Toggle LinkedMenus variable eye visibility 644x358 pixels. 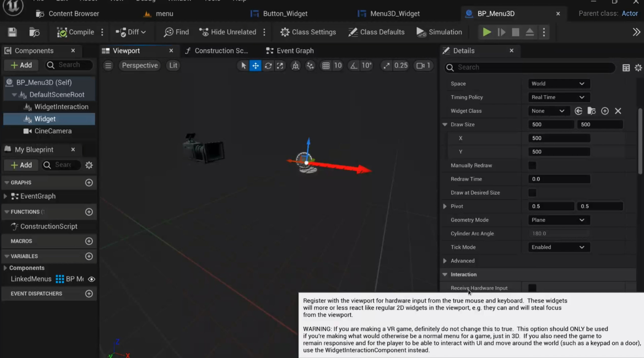click(91, 279)
